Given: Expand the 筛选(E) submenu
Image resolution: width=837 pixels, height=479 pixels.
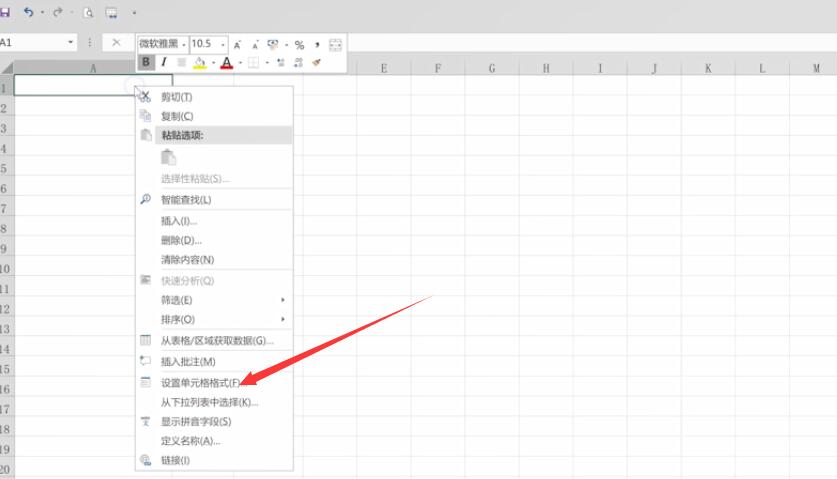Looking at the screenshot, I should 214,300.
